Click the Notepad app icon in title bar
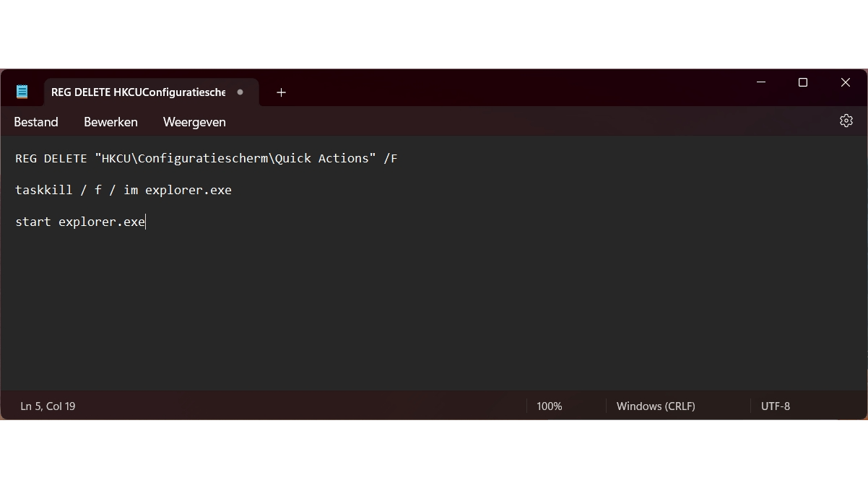The height and width of the screenshot is (488, 868). [x=22, y=92]
